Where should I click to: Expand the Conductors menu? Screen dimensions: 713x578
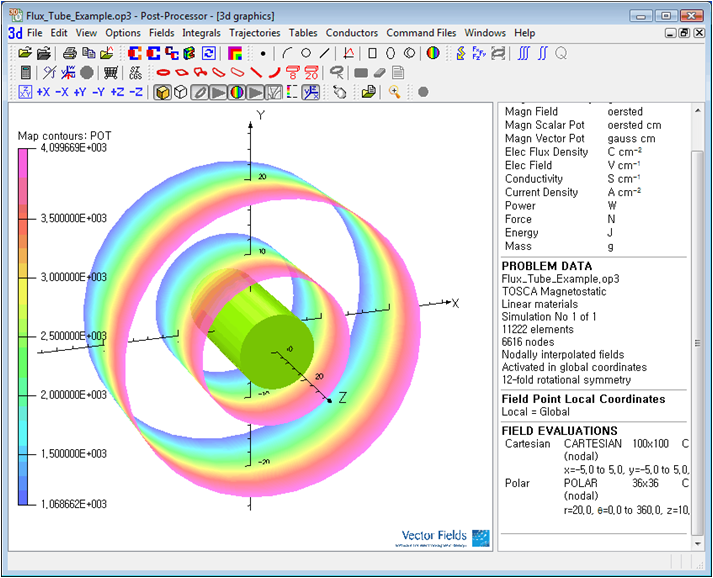[352, 33]
